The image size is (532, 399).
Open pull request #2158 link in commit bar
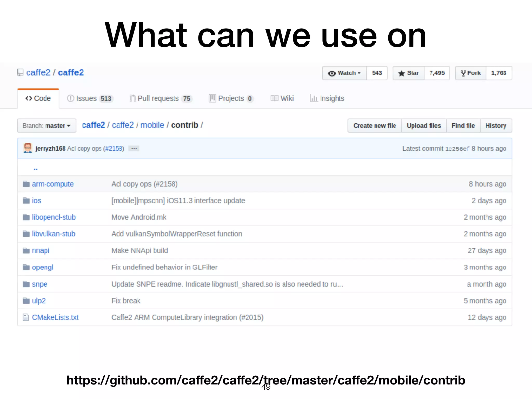[113, 148]
